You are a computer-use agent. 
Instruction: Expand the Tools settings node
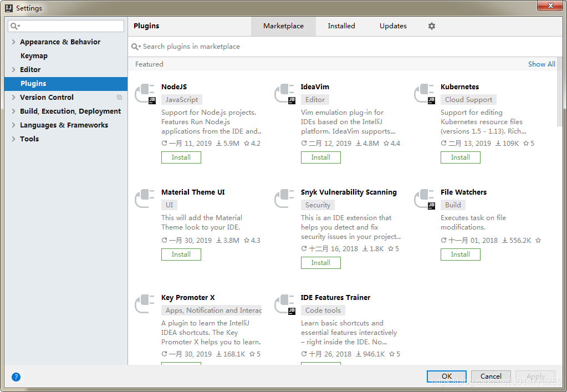[13, 139]
